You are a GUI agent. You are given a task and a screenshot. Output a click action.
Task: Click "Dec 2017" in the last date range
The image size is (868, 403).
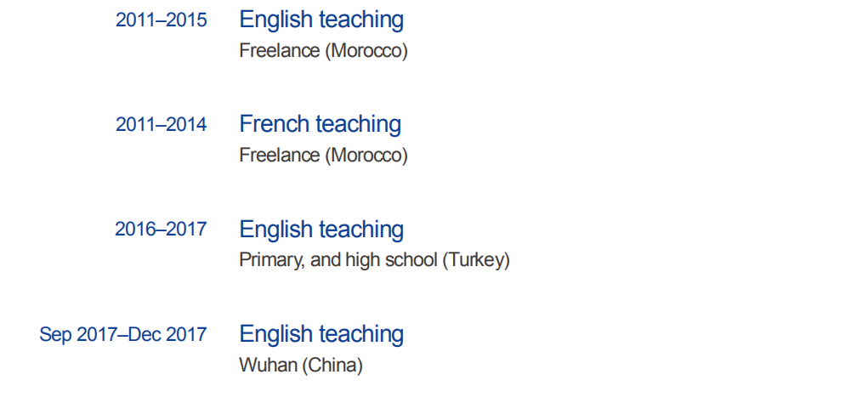(x=168, y=335)
